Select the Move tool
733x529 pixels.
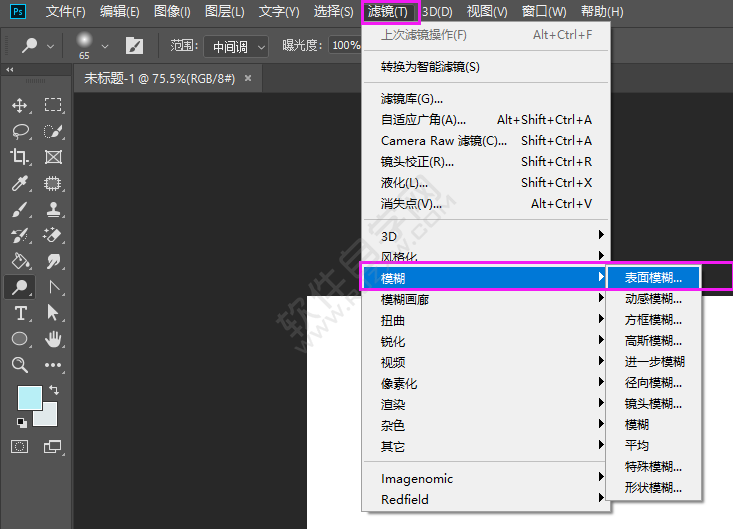20,105
